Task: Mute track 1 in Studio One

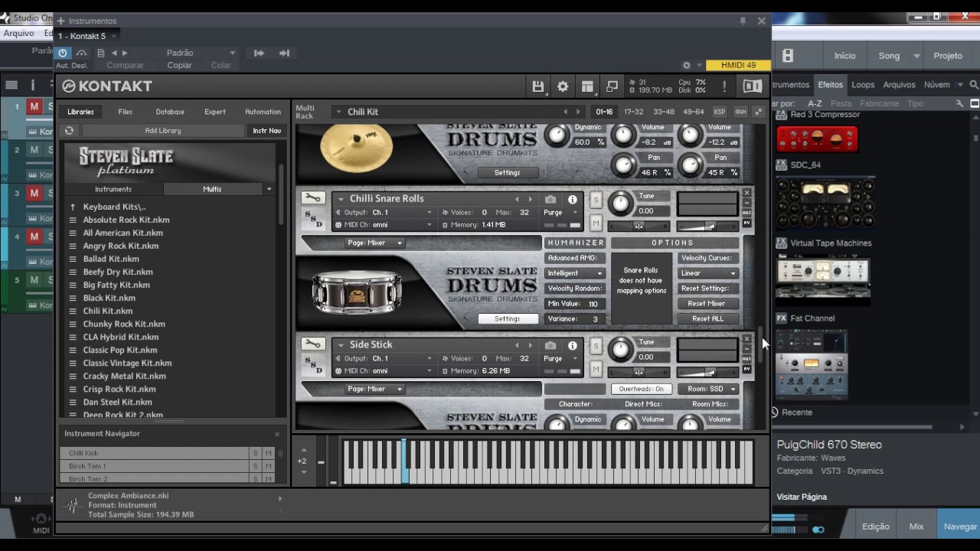Action: [34, 106]
